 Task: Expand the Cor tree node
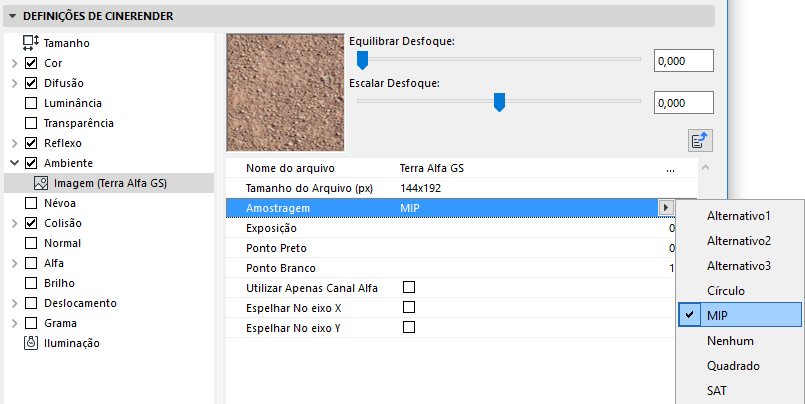15,63
